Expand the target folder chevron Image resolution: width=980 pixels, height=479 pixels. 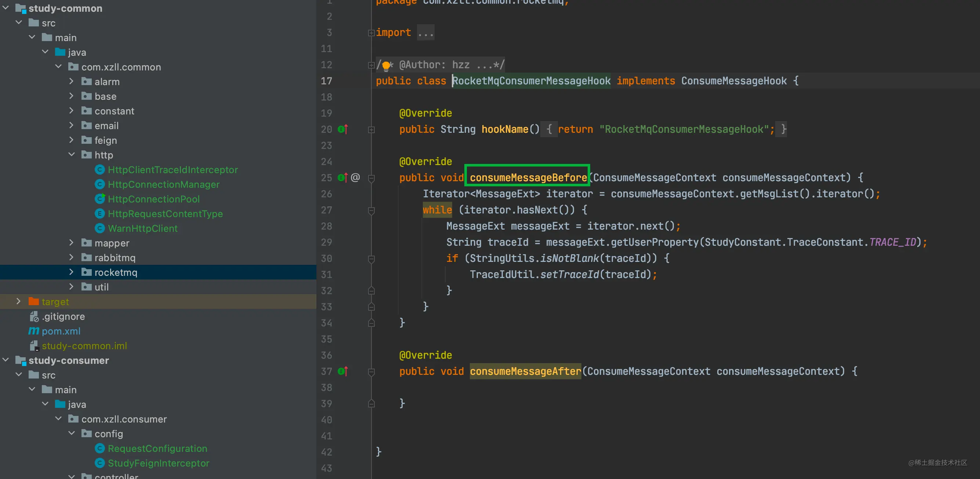pyautogui.click(x=18, y=301)
